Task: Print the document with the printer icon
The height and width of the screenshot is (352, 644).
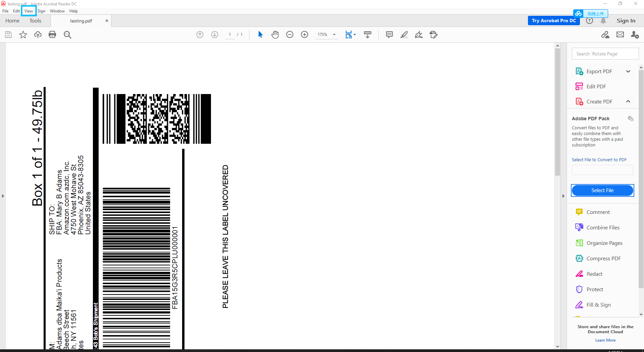Action: tap(52, 35)
